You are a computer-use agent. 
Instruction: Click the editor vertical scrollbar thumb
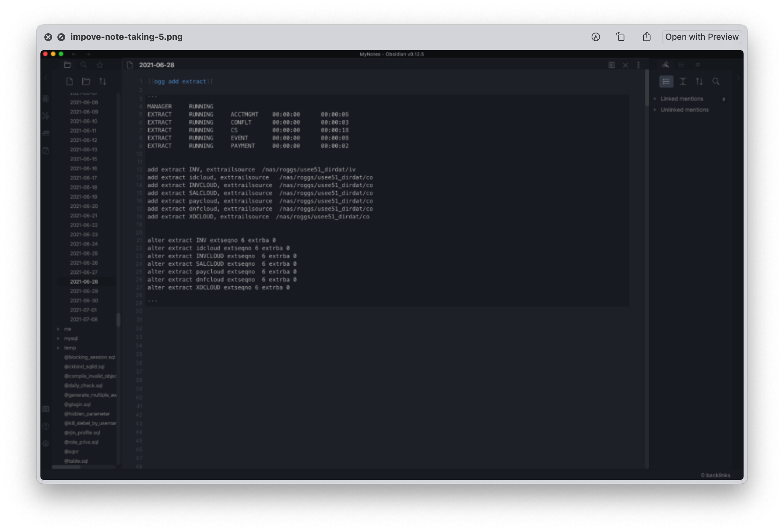647,88
